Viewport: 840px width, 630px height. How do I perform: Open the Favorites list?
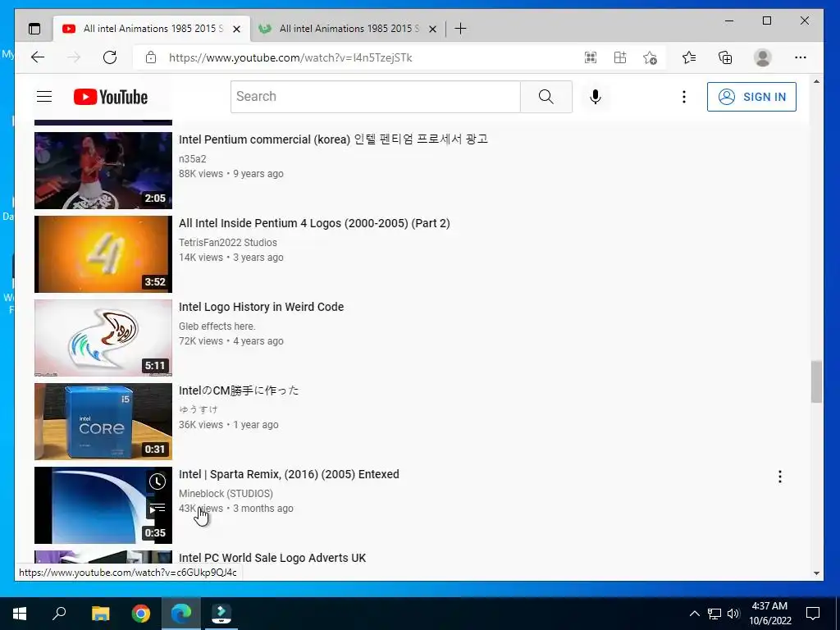[x=689, y=57]
